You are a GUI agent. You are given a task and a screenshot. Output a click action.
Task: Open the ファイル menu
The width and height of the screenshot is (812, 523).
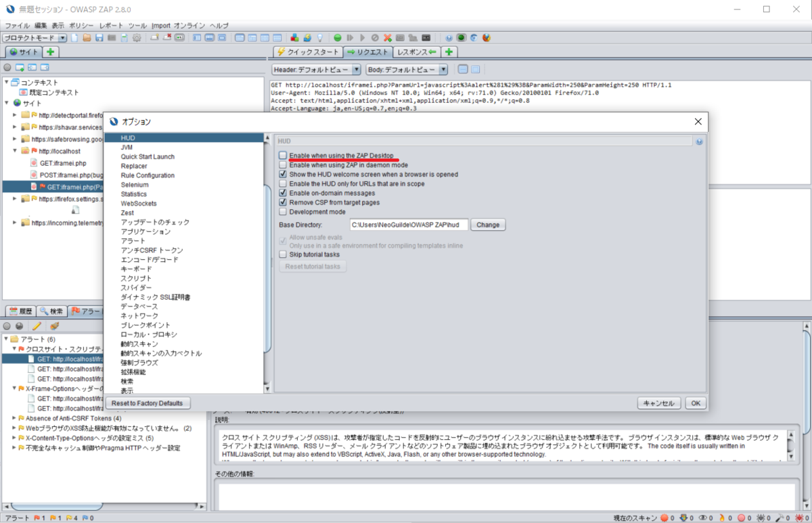point(18,25)
